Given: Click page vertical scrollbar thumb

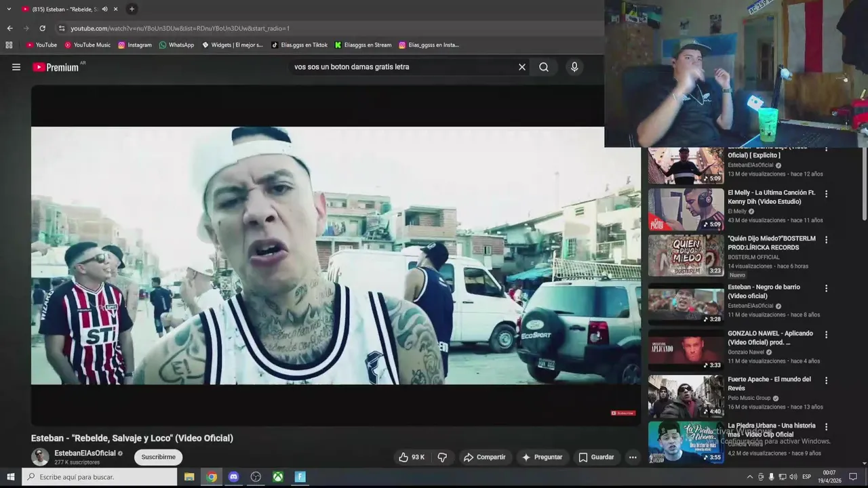Looking at the screenshot, I should (x=864, y=184).
